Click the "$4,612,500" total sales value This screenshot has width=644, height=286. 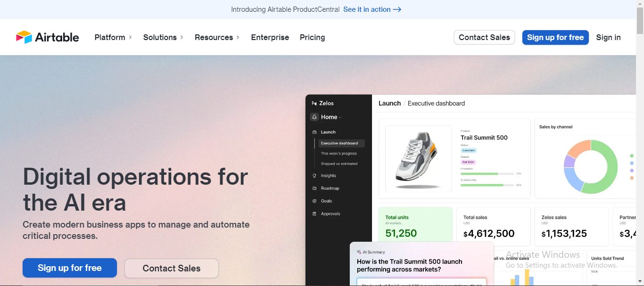coord(489,233)
